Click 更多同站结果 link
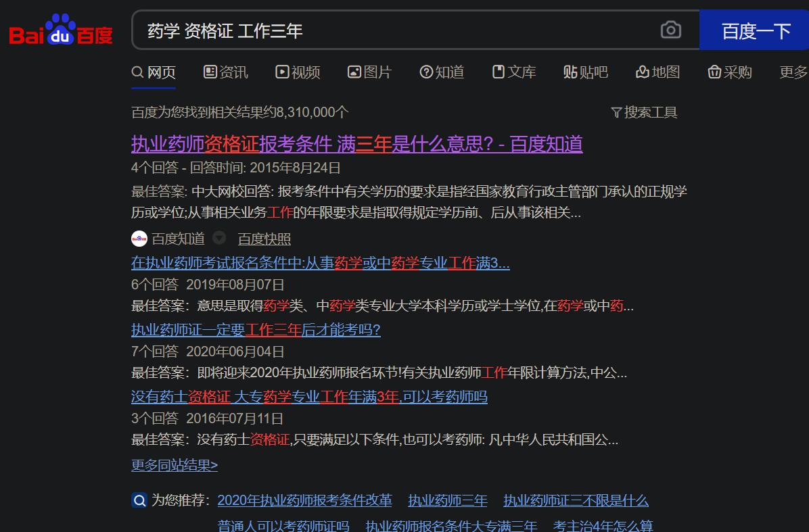 (x=175, y=466)
